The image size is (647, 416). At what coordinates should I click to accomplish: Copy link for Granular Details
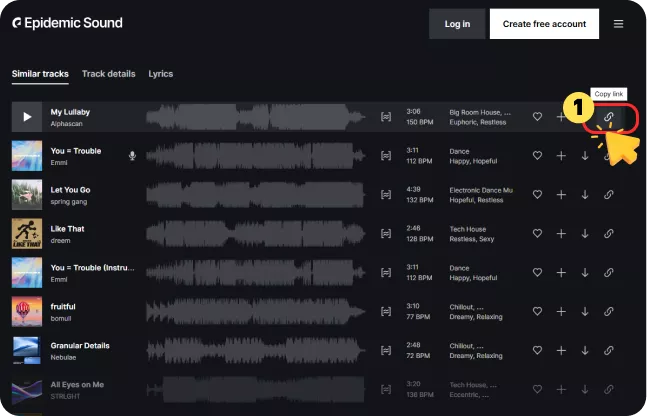tap(609, 350)
